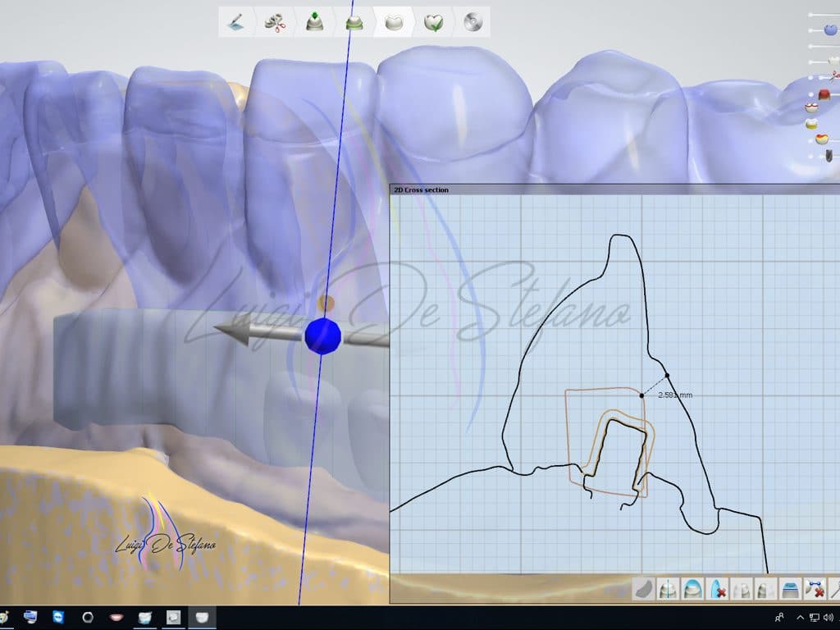Click the pencil order-form workflow step
840x630 pixels.
point(236,22)
